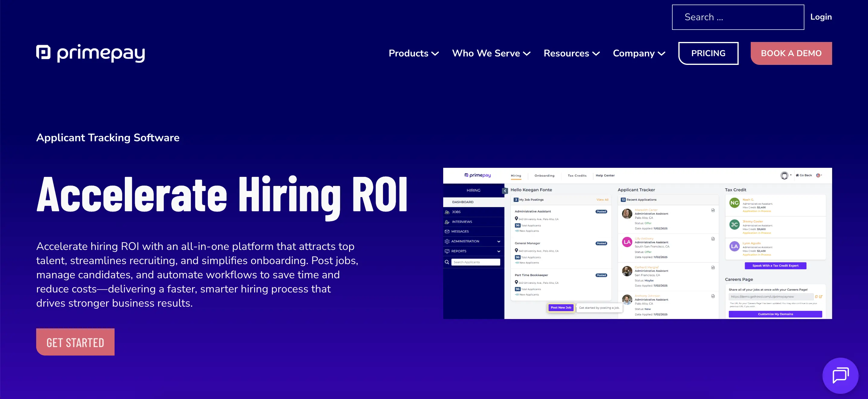The width and height of the screenshot is (868, 399).
Task: Click the 'Applicant Tracking Software' heading
Action: point(108,138)
